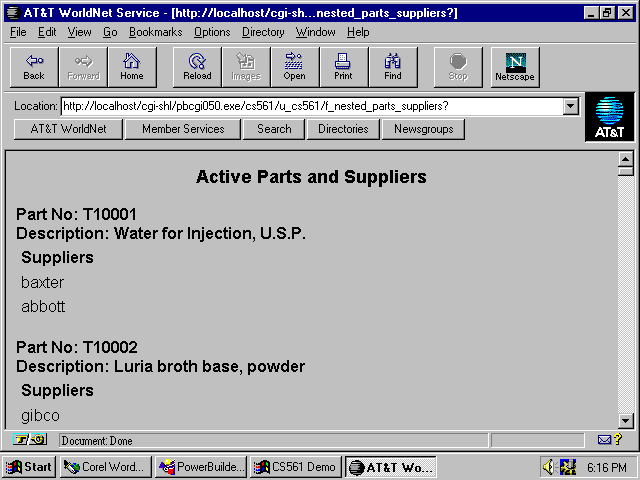Image resolution: width=640 pixels, height=480 pixels.
Task: Open the File menu
Action: (18, 32)
